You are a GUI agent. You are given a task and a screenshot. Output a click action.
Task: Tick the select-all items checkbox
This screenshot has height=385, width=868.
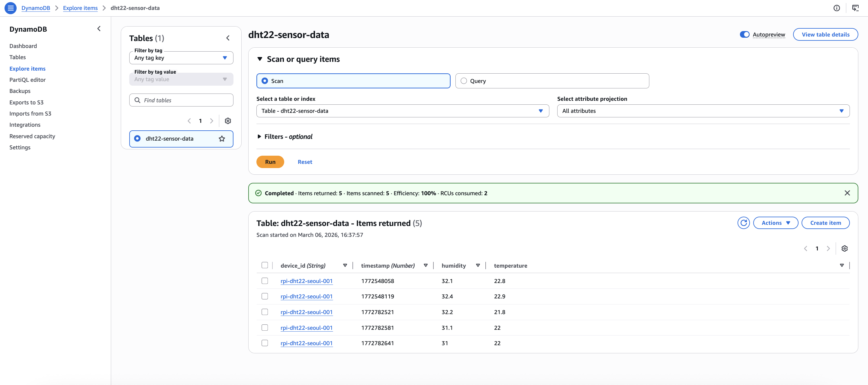point(265,265)
